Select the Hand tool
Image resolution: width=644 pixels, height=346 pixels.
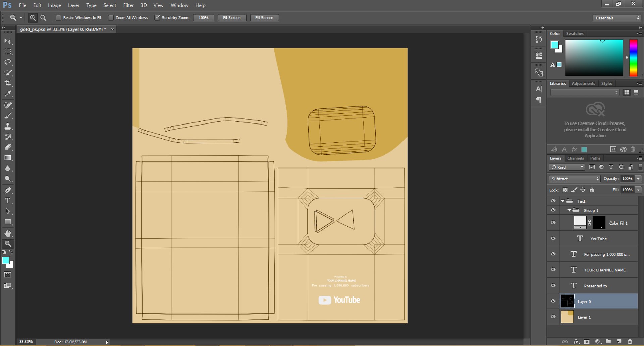coord(8,233)
